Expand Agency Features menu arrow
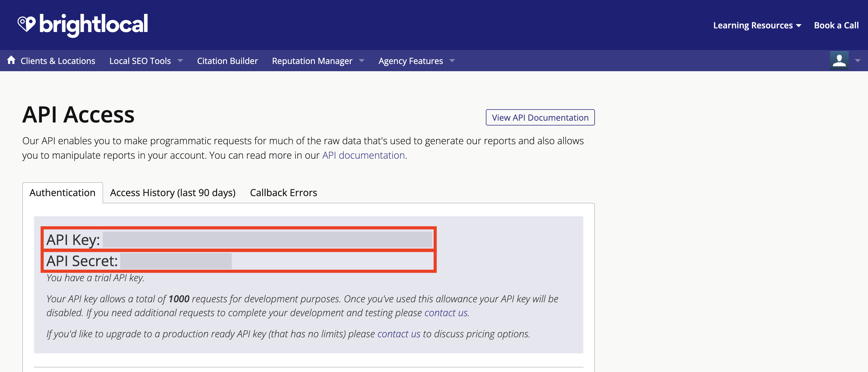 pyautogui.click(x=452, y=61)
